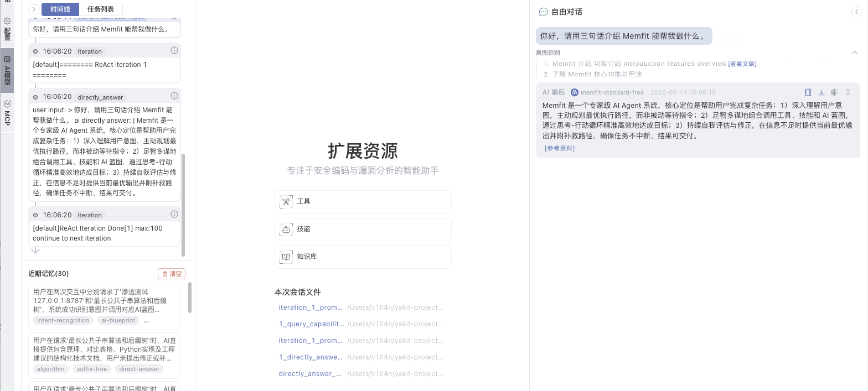Open the 知识库 extension resource
868x391 pixels.
(363, 257)
